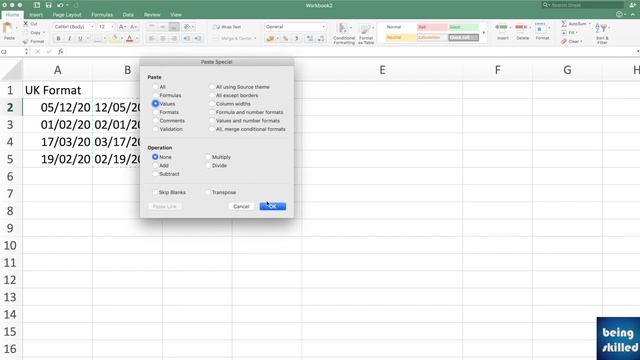Click the Wrap Text icon
Screen dimensions: 640x360
point(216,27)
